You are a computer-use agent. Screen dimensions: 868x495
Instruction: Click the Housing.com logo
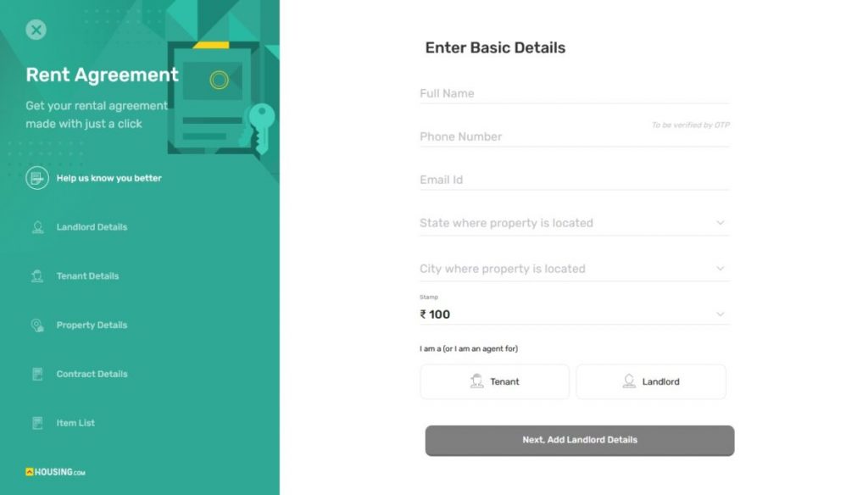[54, 472]
